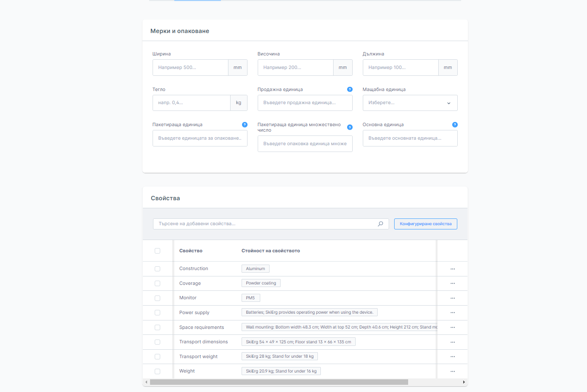Click the horizontal scrollbar under properties table
Viewport: 587px width, 392px height.
pyautogui.click(x=279, y=382)
